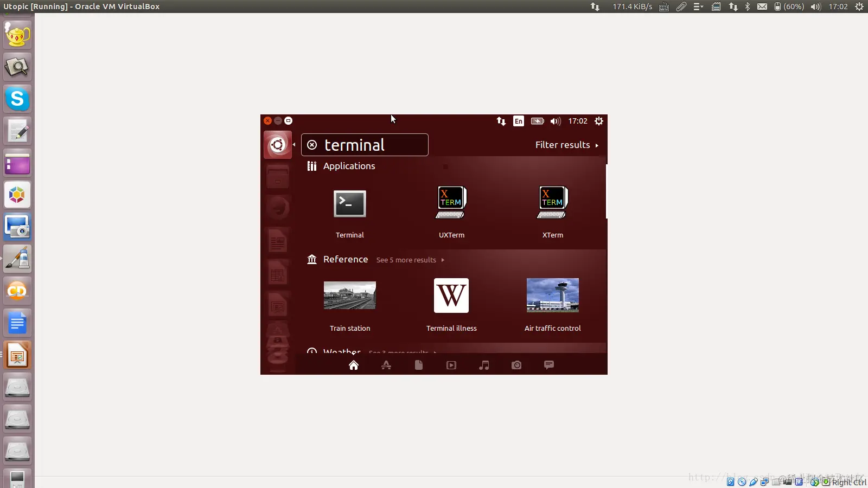868x488 pixels.
Task: Open the guest network indicator
Action: click(x=501, y=121)
